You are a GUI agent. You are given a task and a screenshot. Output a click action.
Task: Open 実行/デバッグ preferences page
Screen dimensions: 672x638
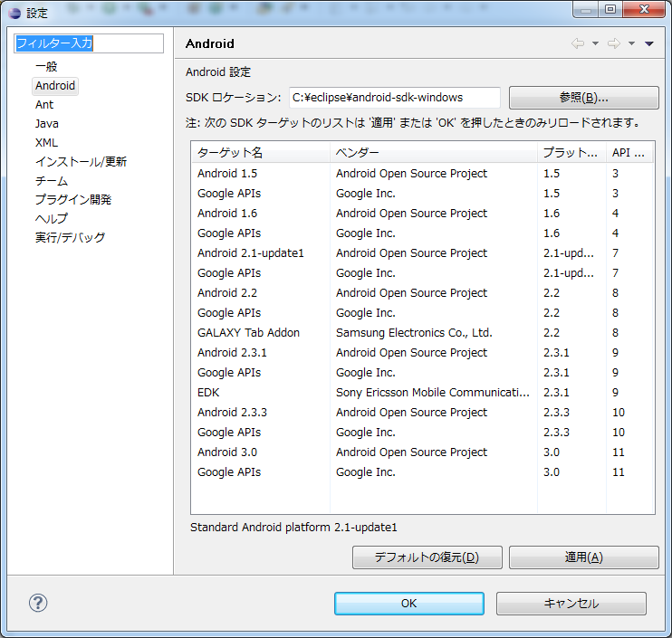click(71, 237)
